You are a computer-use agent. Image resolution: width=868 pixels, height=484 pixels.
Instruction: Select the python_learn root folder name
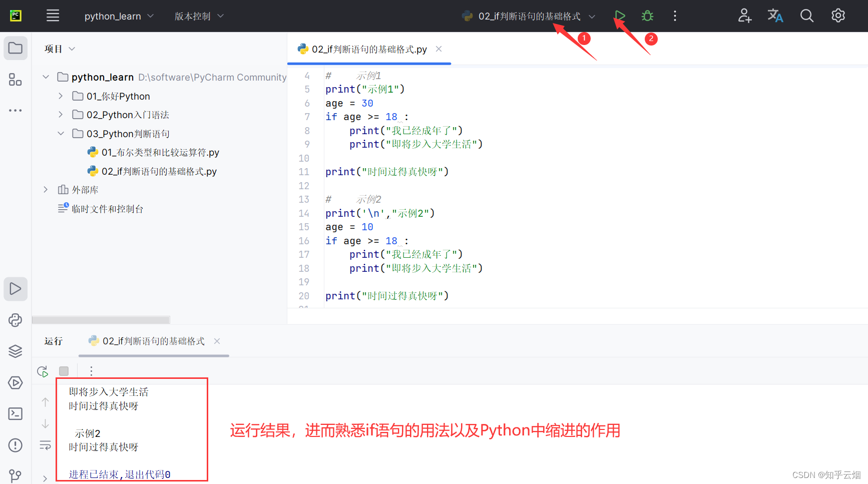pyautogui.click(x=103, y=77)
